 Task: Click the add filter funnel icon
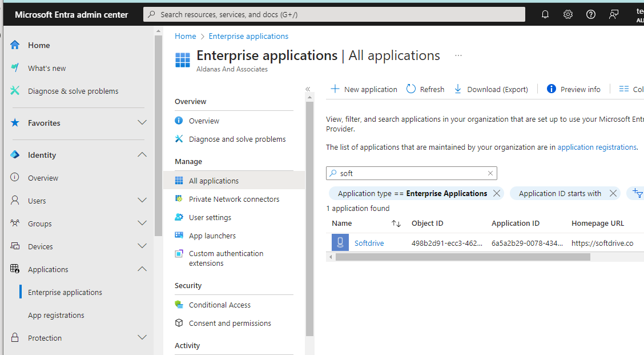tap(637, 193)
